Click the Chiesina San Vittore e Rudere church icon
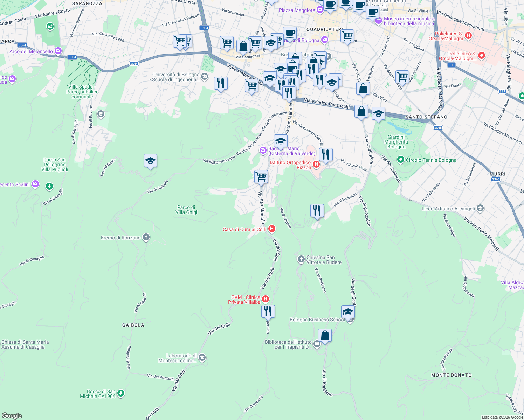524x420 pixels. [301, 259]
